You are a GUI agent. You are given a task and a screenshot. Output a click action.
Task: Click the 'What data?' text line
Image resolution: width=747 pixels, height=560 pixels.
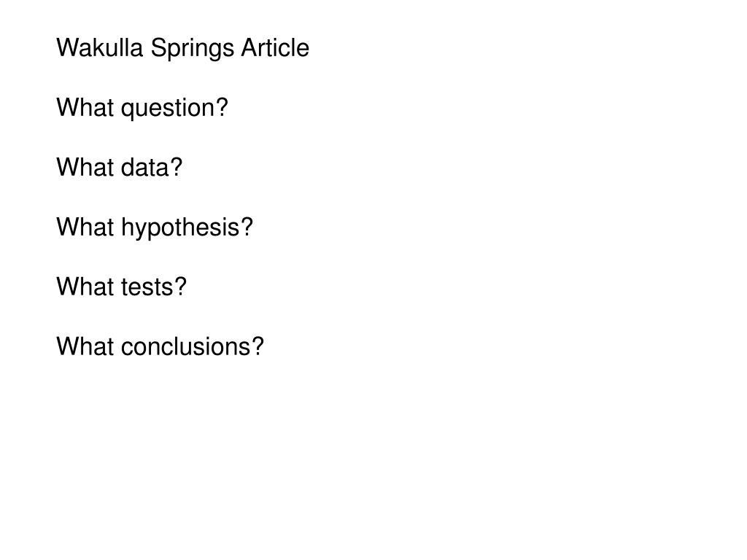click(x=120, y=167)
